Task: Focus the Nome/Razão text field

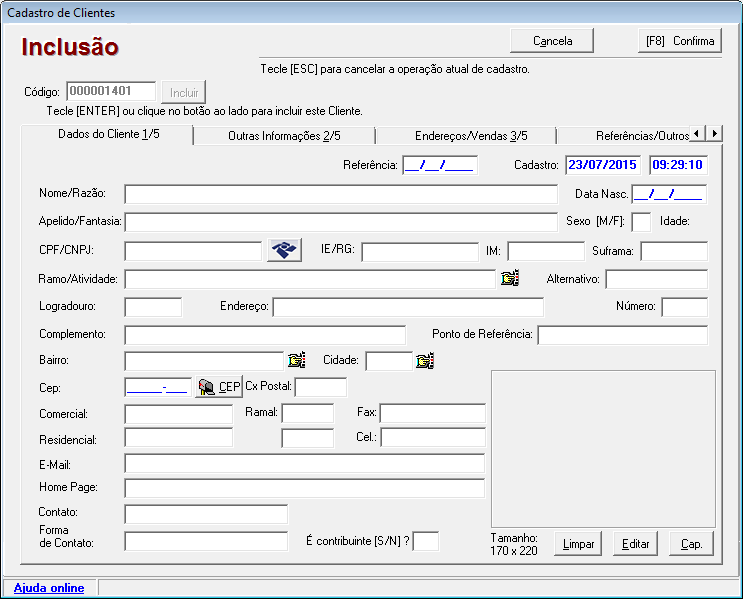Action: [x=340, y=194]
